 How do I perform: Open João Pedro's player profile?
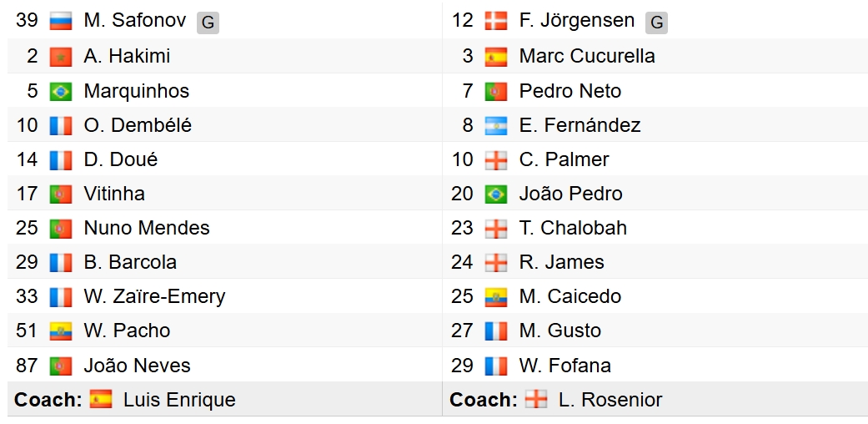570,194
